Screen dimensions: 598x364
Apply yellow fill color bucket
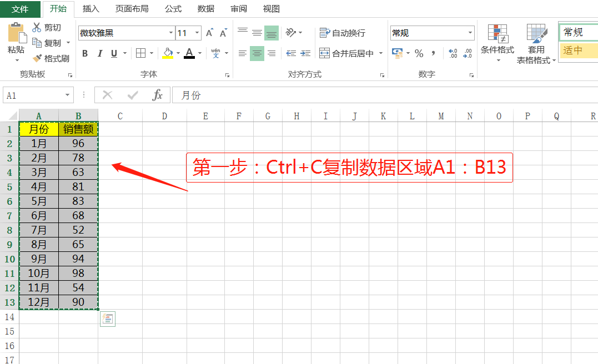click(168, 53)
